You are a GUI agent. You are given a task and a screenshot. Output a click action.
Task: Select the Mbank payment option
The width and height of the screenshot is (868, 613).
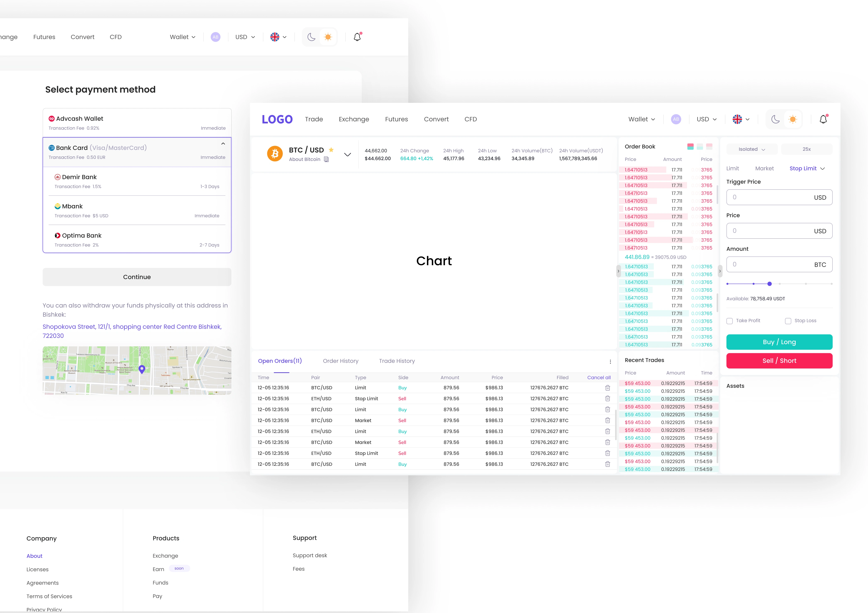(137, 210)
